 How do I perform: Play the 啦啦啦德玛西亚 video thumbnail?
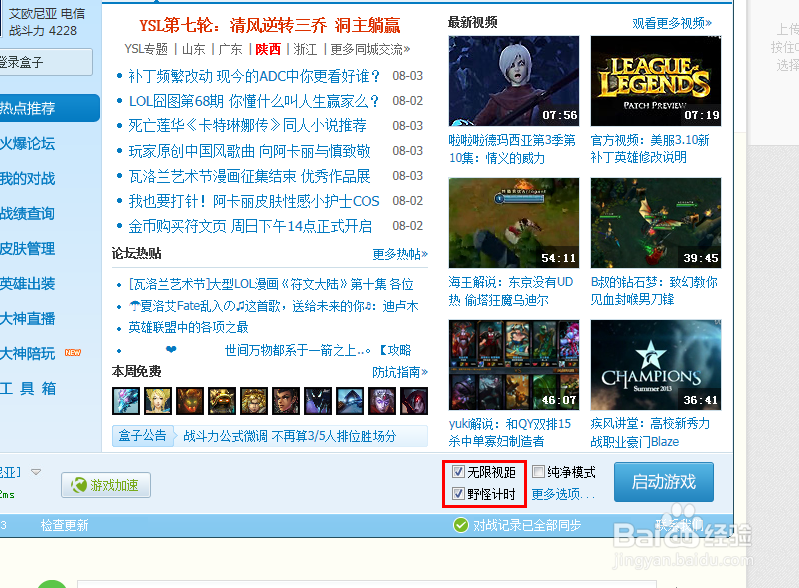click(x=514, y=81)
